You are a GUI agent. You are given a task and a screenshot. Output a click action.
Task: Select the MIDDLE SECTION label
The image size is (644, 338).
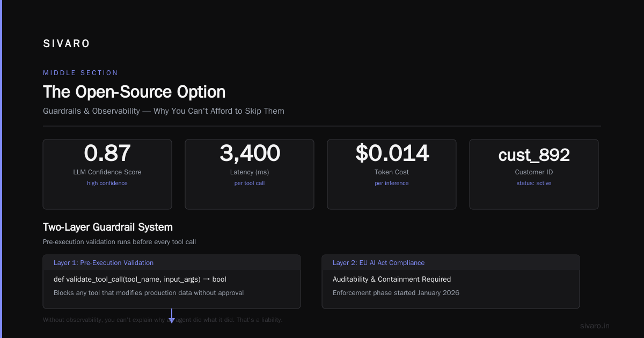click(x=80, y=73)
